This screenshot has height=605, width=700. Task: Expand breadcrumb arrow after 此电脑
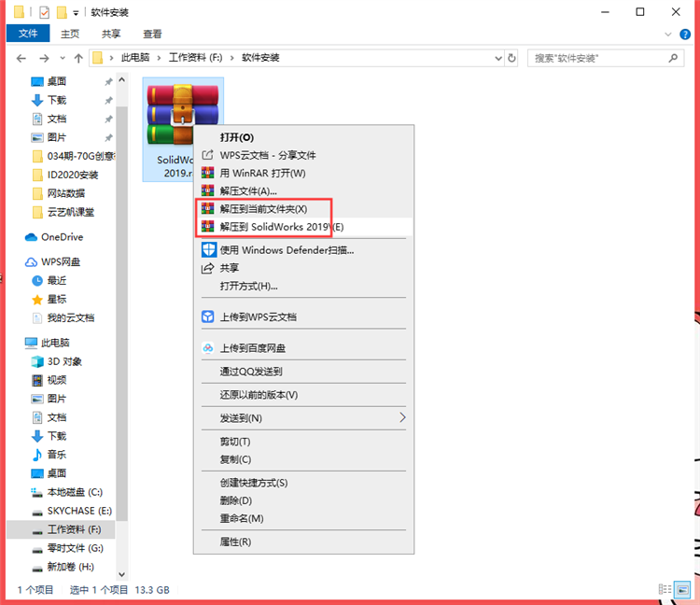[x=159, y=58]
